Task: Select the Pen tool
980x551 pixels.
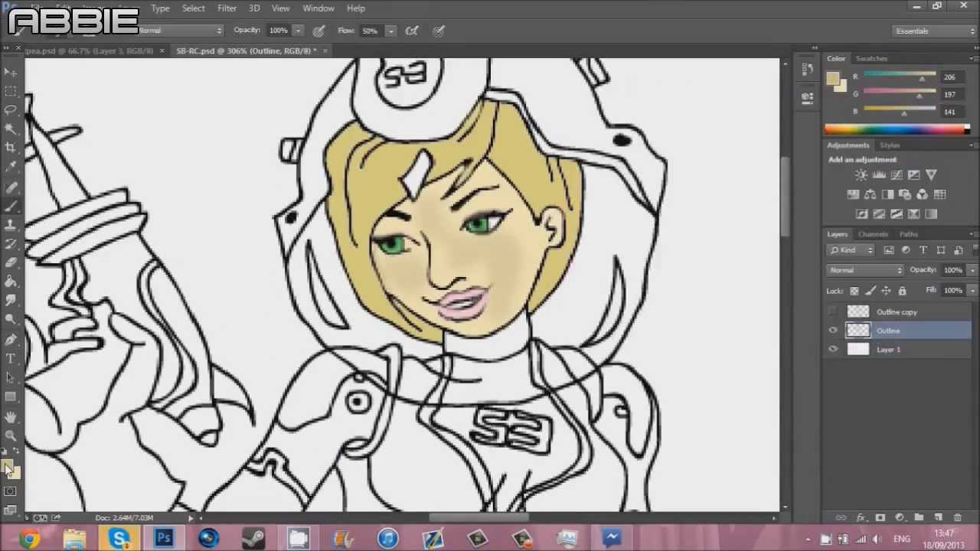Action: [x=11, y=339]
